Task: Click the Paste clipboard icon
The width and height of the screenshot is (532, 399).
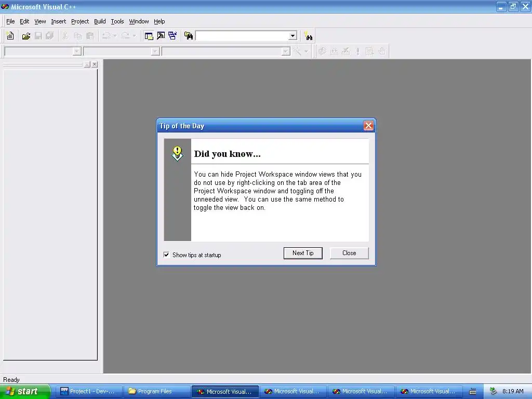Action: (x=90, y=36)
